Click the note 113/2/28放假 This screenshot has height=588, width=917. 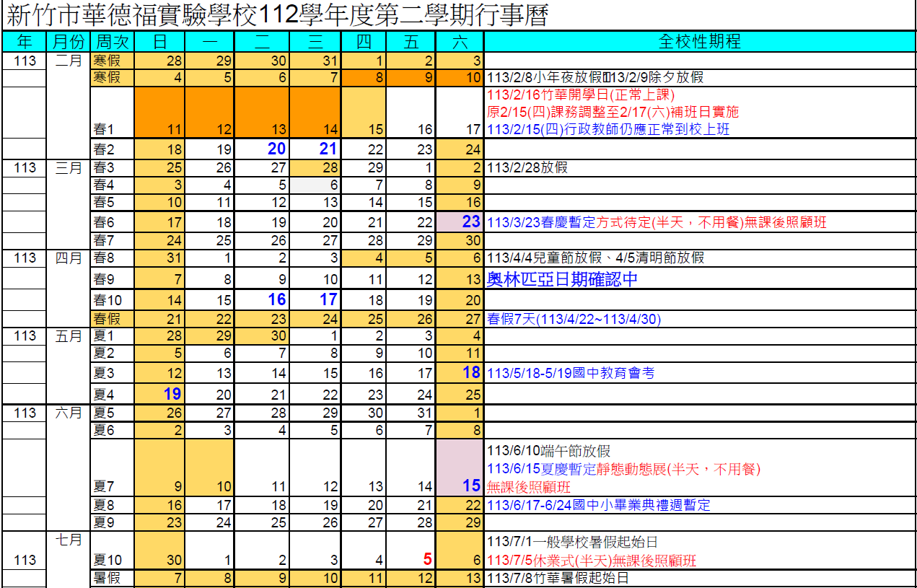click(x=527, y=167)
